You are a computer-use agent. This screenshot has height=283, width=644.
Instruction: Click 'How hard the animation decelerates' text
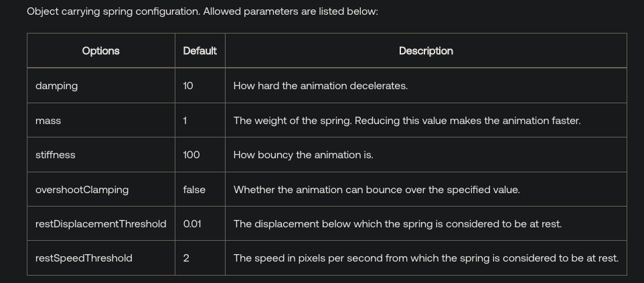pyautogui.click(x=320, y=86)
